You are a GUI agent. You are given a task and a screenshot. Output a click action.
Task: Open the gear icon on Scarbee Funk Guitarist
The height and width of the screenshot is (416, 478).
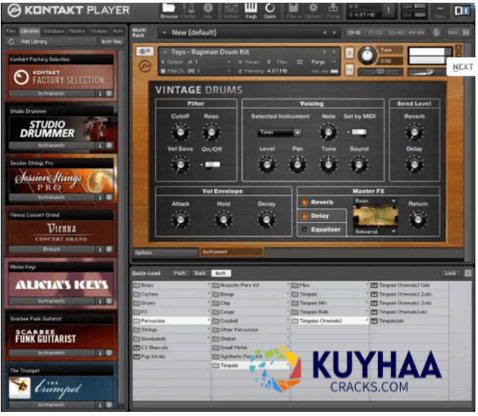[x=109, y=353]
